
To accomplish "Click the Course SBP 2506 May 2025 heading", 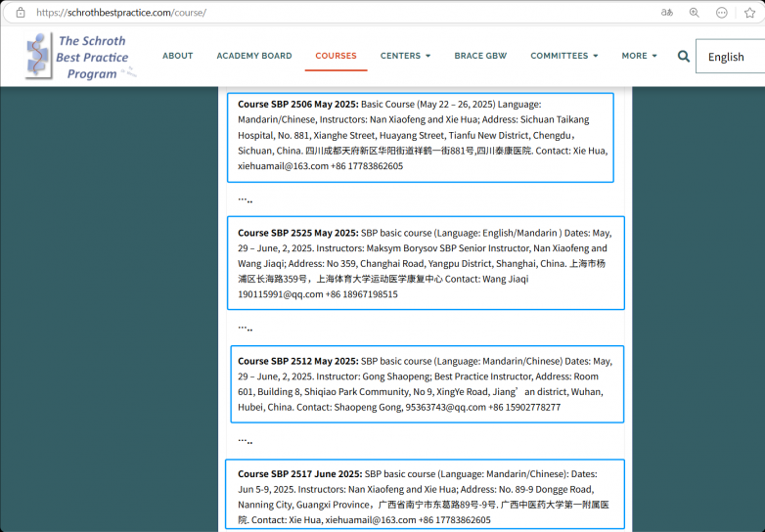I will (x=298, y=104).
